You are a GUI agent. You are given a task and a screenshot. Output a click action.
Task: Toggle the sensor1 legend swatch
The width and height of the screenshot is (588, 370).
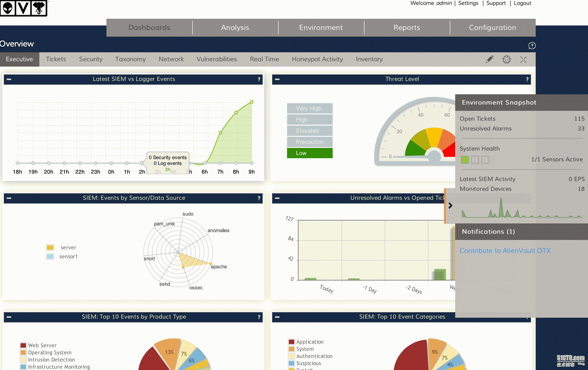pyautogui.click(x=50, y=257)
